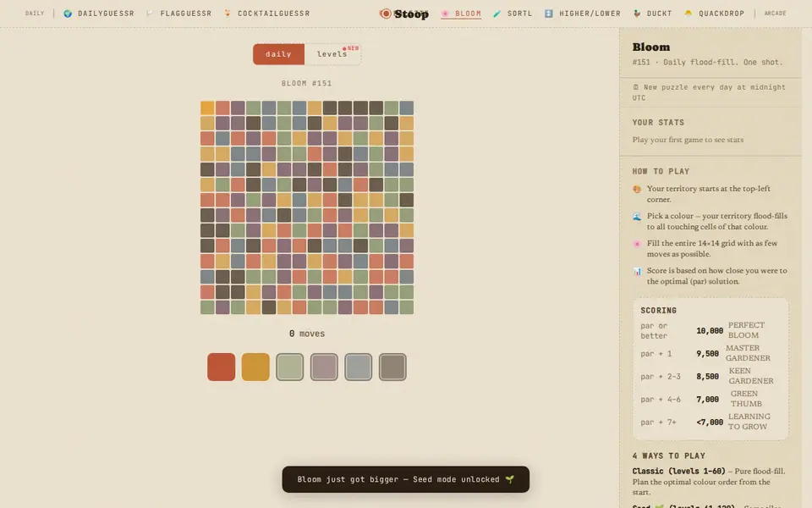Switch to the levels tab
This screenshot has height=508, width=812.
pyautogui.click(x=332, y=54)
